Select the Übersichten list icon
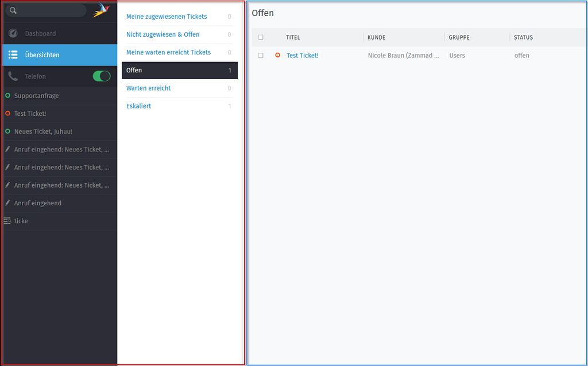588x366 pixels. point(13,55)
